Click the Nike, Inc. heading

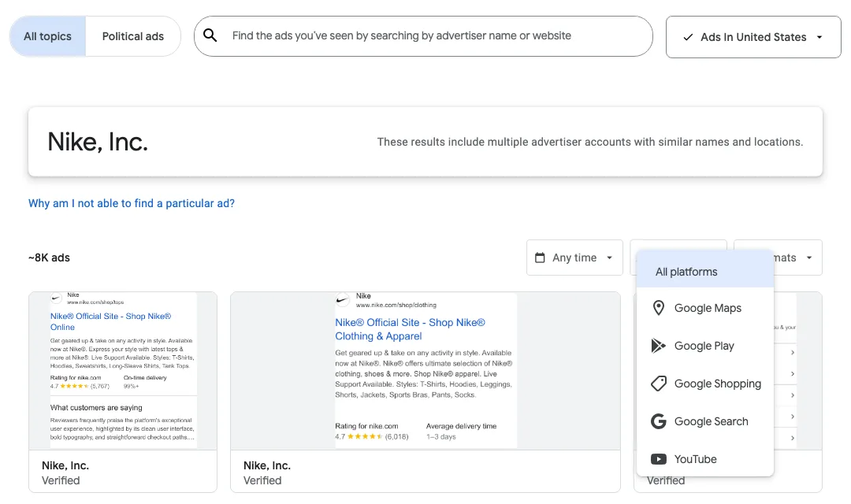click(x=98, y=142)
